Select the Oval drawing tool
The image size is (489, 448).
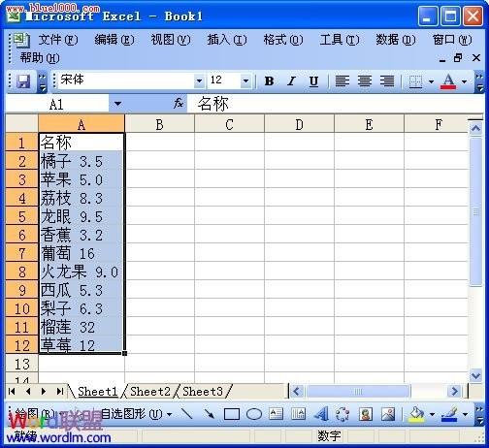point(254,414)
